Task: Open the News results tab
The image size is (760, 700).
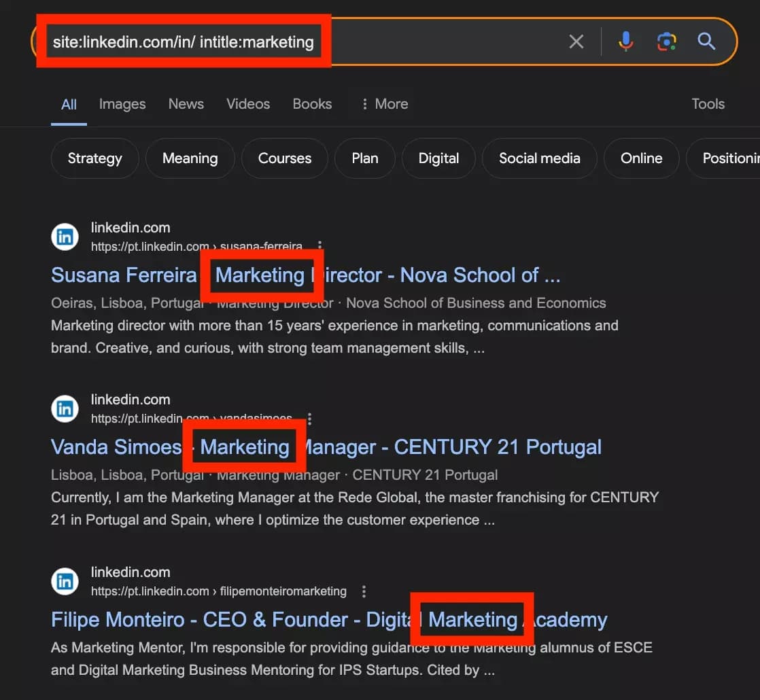Action: [x=186, y=103]
